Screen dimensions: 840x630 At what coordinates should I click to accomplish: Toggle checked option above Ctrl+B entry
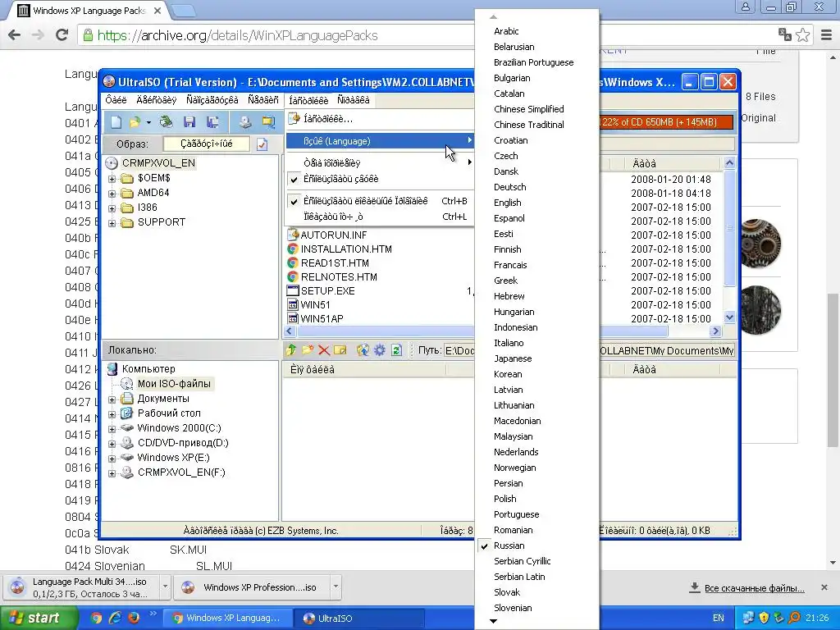tap(381, 179)
